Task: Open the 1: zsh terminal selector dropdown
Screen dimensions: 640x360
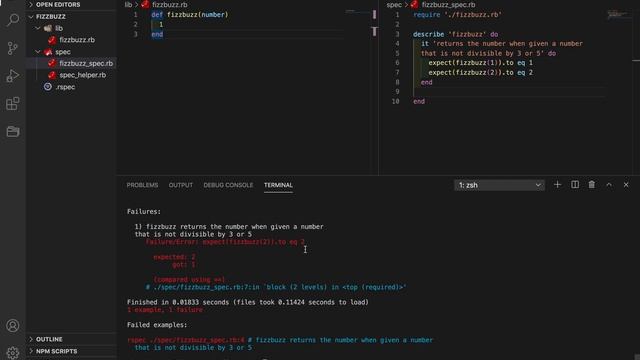Action: [x=499, y=185]
